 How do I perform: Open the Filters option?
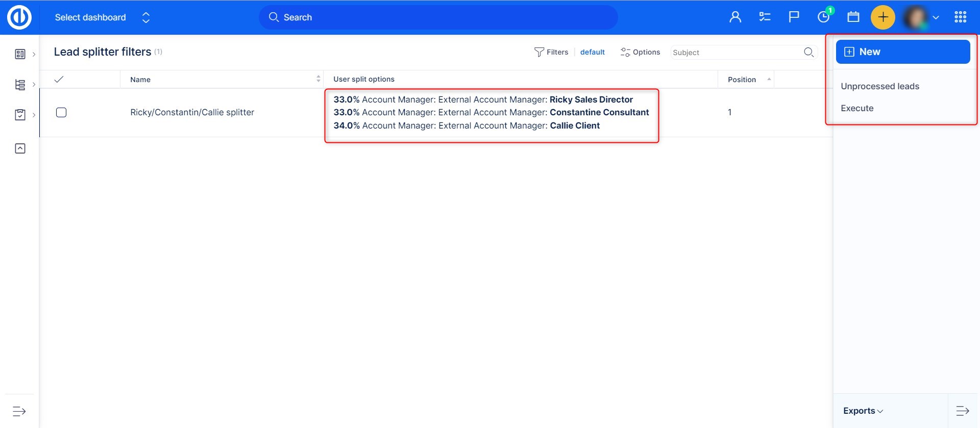pos(551,52)
